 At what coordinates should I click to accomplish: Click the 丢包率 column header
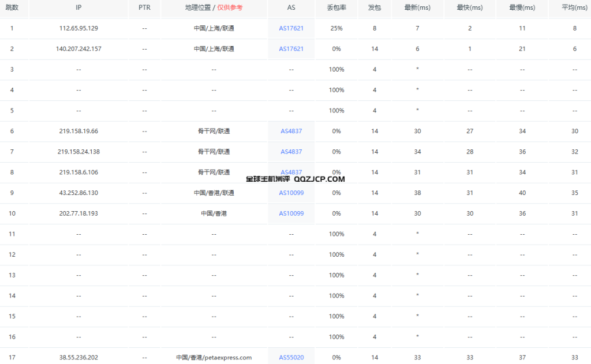click(336, 7)
